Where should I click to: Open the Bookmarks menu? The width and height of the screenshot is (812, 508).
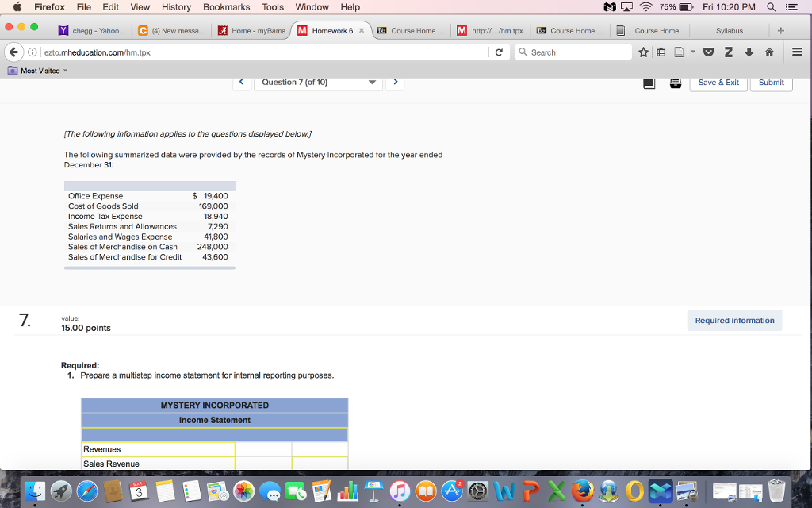[226, 7]
